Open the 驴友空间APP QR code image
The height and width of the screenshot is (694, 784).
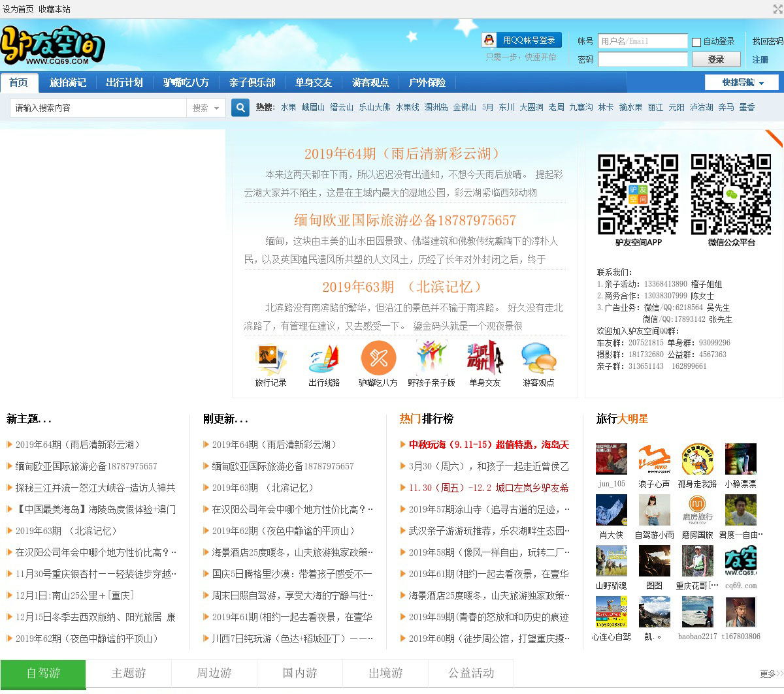coord(638,195)
